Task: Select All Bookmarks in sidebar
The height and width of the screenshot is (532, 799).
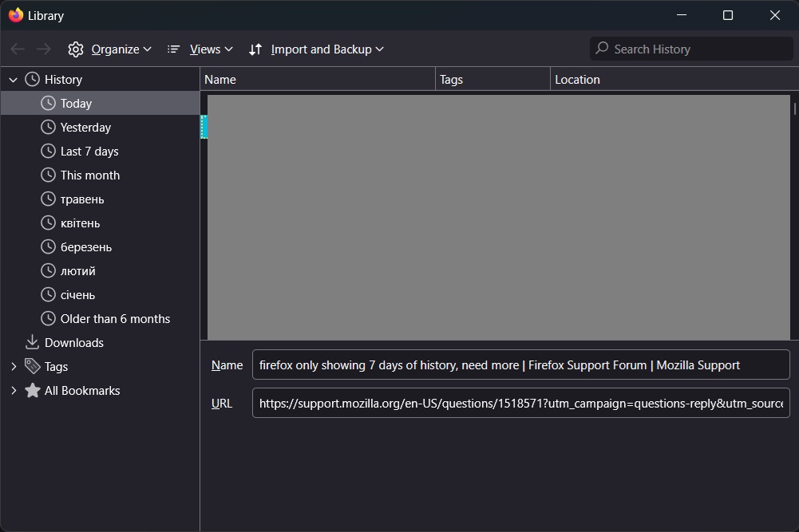Action: coord(101,391)
